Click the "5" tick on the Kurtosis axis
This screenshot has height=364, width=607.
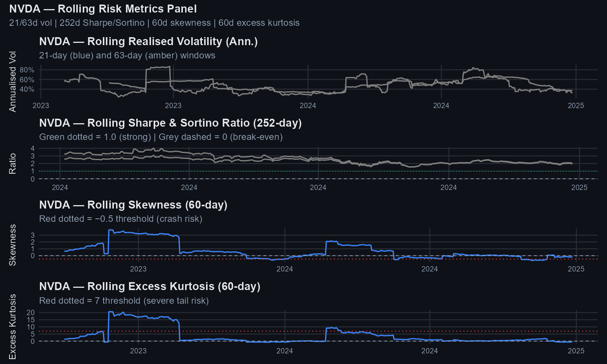(33, 334)
